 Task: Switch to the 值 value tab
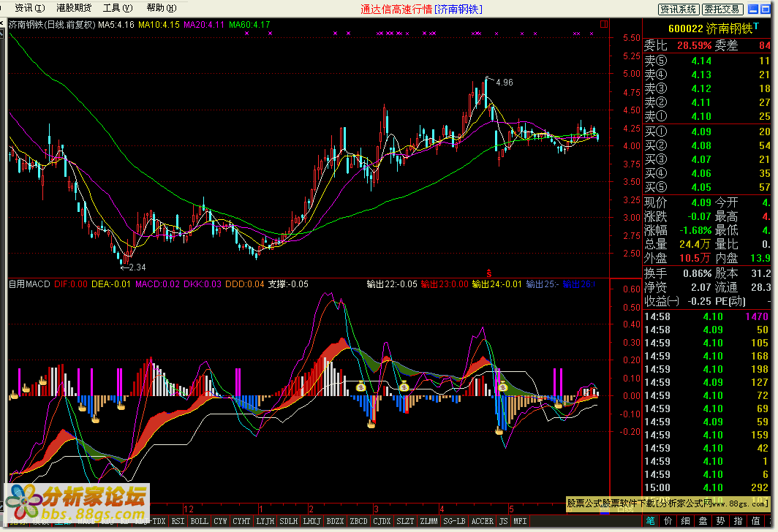(755, 521)
